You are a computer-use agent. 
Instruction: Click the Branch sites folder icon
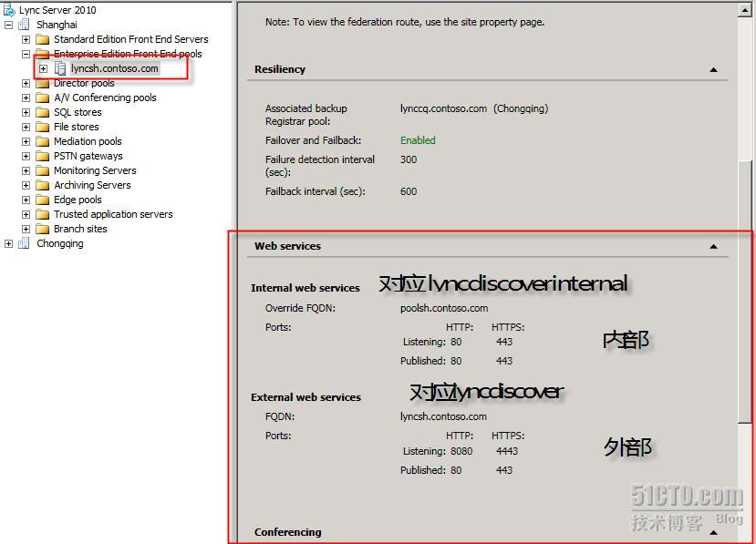pyautogui.click(x=43, y=229)
